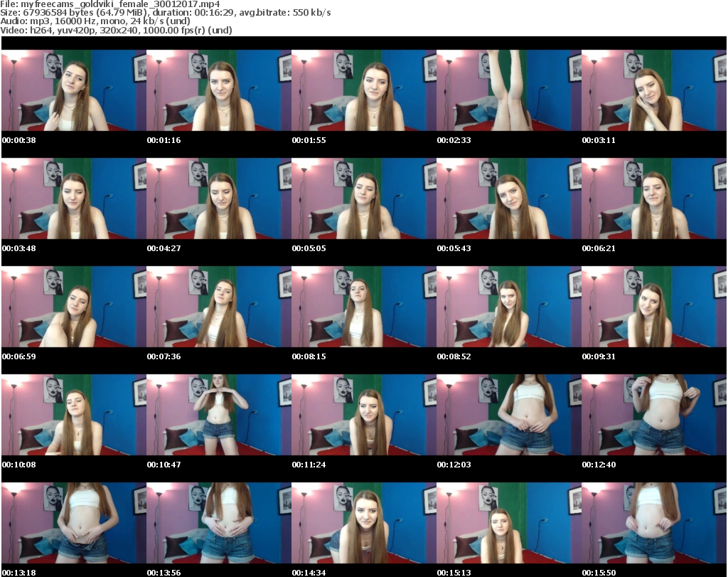This screenshot has height=577, width=728.
Task: Click the 00:15:13 timestamp label
Action: click(454, 573)
